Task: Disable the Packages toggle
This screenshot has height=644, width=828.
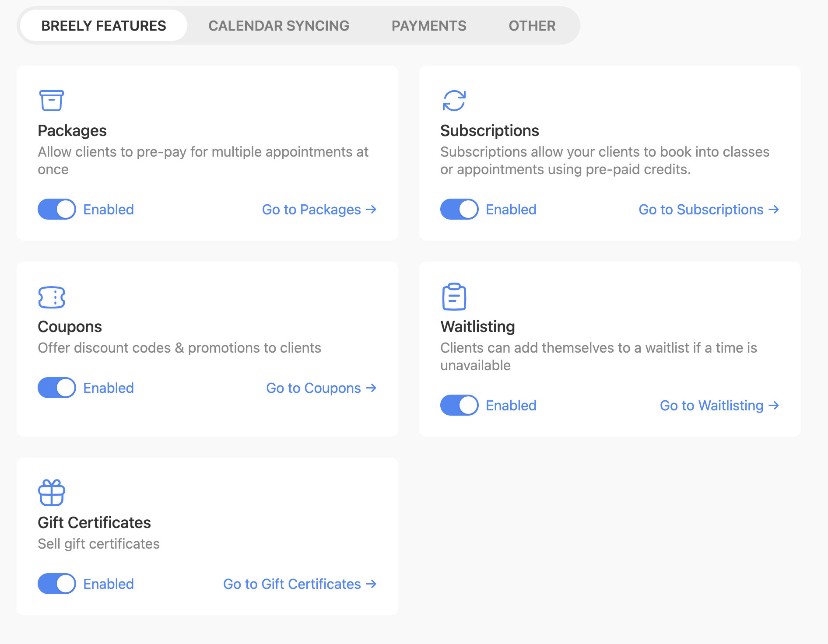Action: [57, 209]
